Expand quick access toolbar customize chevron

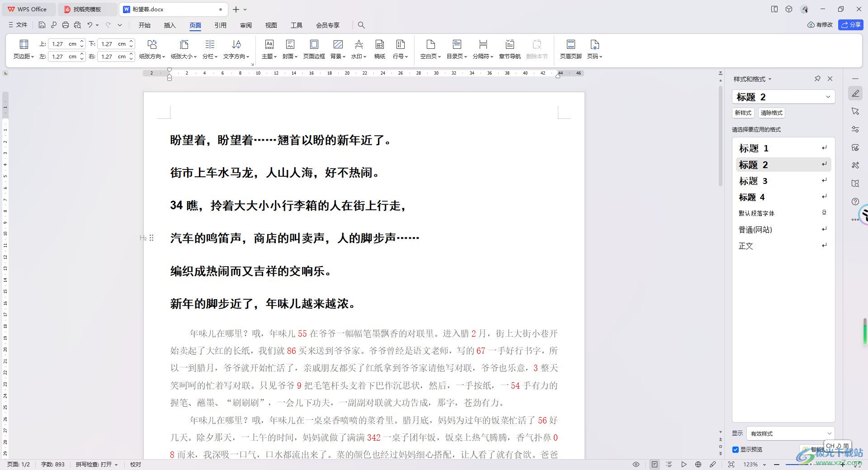pos(120,25)
